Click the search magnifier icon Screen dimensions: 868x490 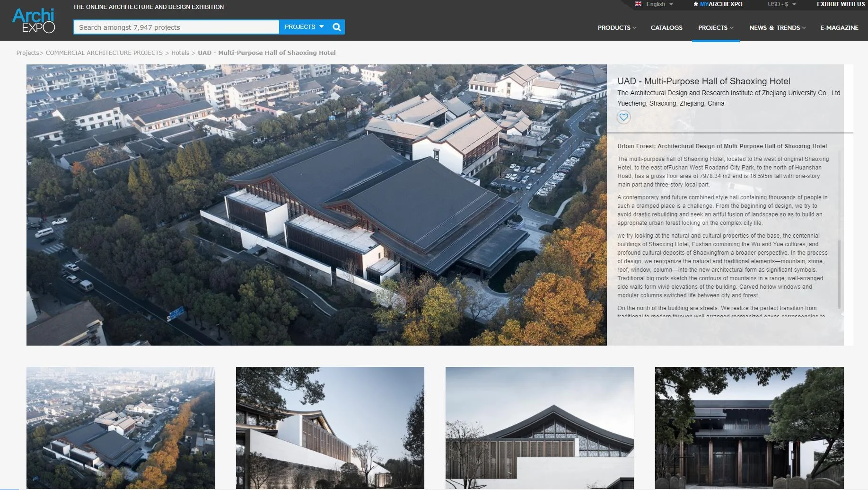(337, 27)
